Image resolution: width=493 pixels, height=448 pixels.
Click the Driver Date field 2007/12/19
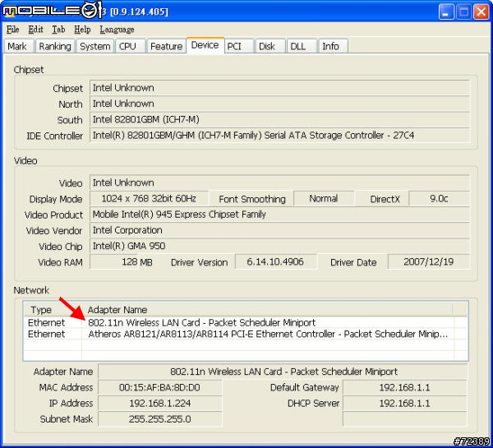coord(429,261)
